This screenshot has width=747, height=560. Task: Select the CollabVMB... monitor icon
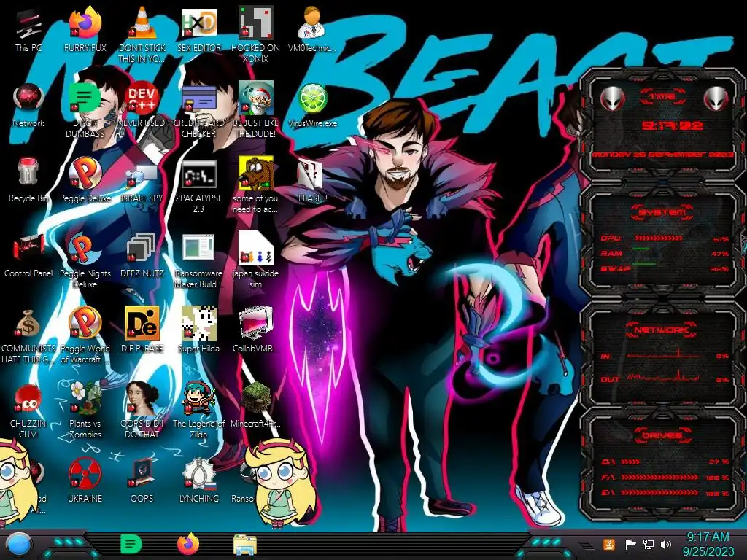[255, 331]
